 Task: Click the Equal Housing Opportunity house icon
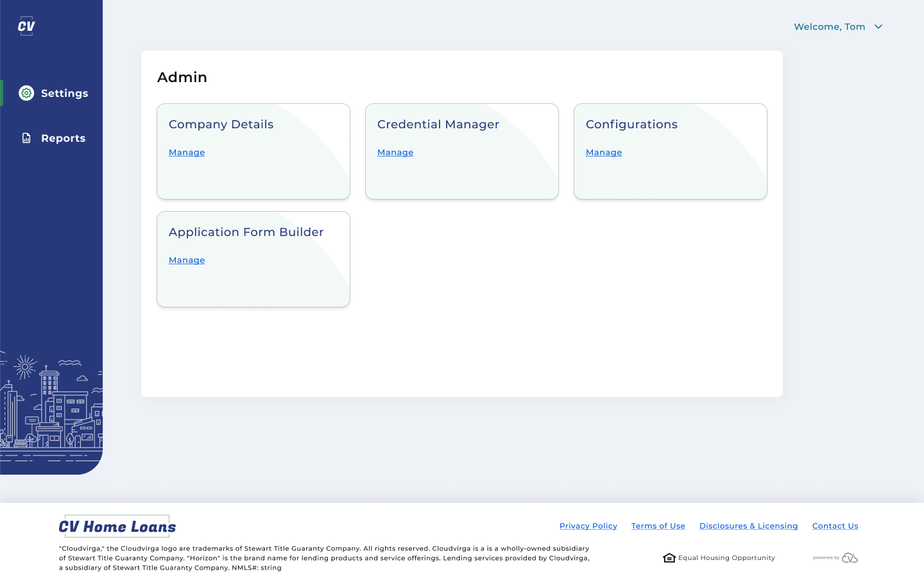click(x=669, y=558)
